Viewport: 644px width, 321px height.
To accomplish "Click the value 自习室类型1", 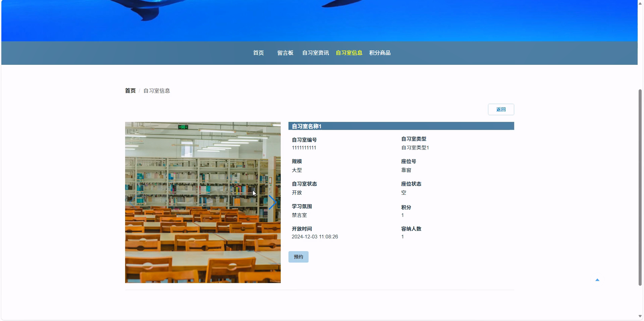I will [415, 148].
